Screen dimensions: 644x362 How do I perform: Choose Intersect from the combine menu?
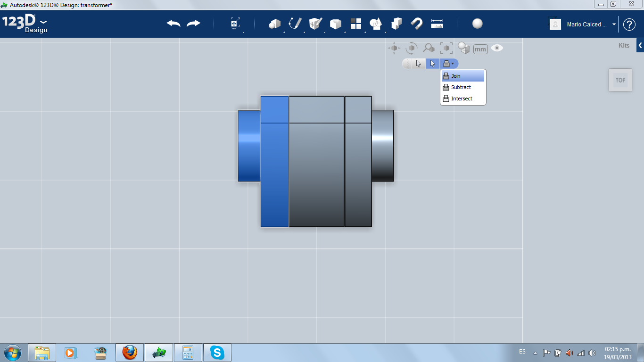463,99
